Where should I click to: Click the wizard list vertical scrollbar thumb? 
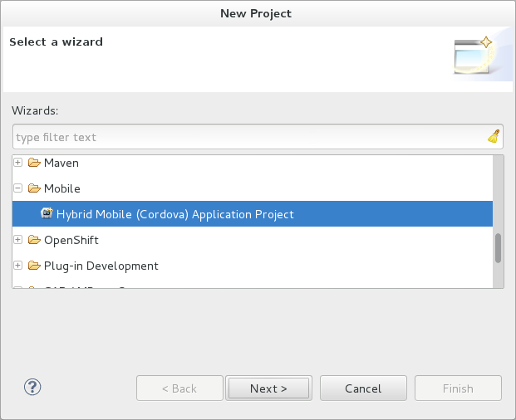click(x=499, y=248)
